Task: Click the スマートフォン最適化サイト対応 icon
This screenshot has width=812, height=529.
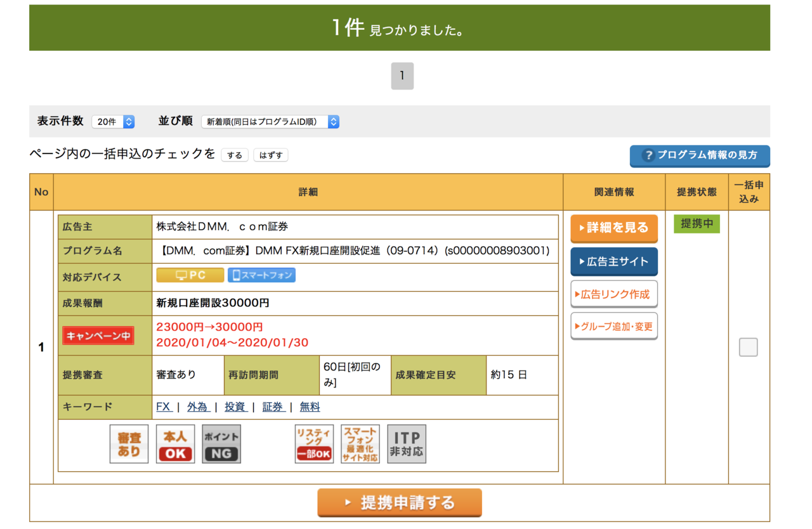Action: tap(360, 444)
